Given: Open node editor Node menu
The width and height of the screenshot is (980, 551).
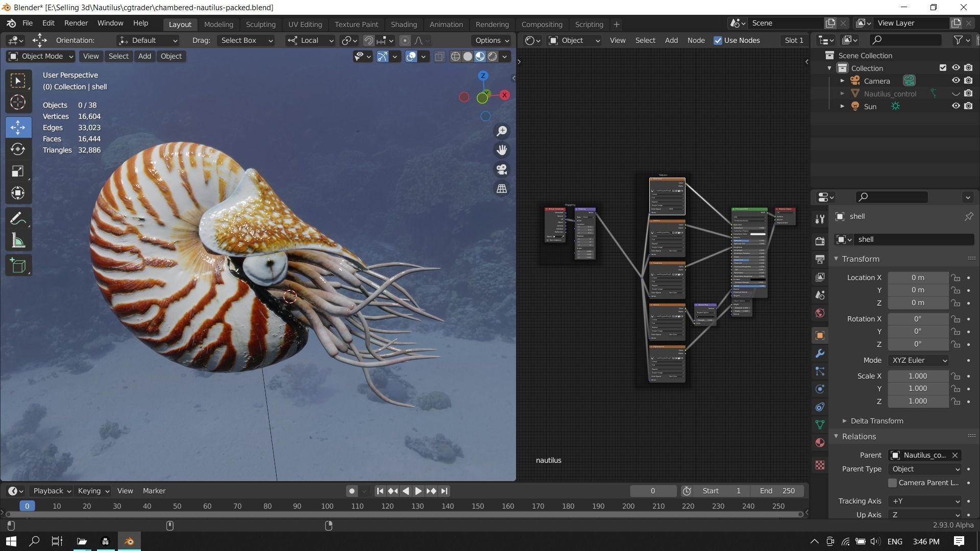Looking at the screenshot, I should click(696, 40).
